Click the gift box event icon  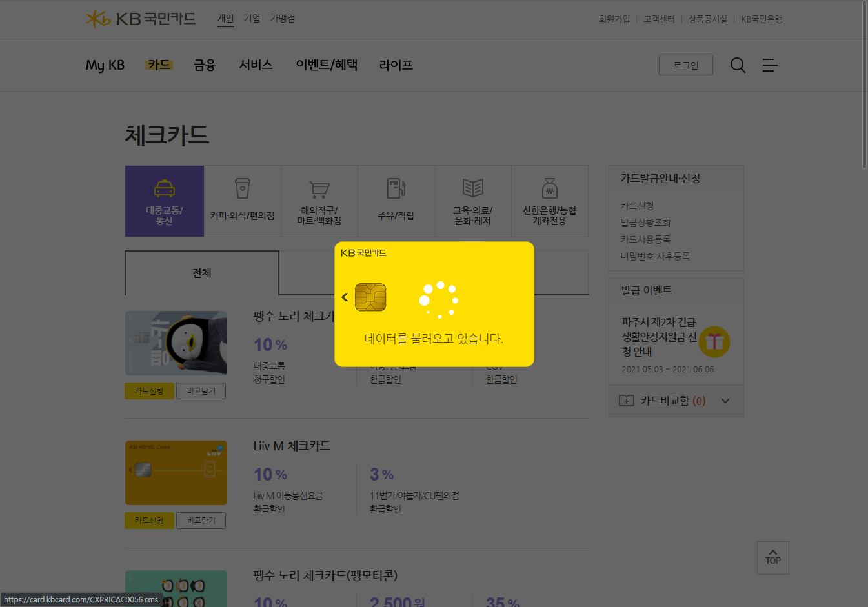[714, 341]
